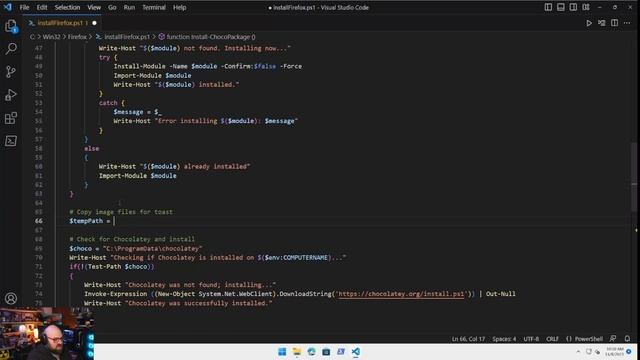This screenshot has width=640, height=360.
Task: Open the Explorer view in activity bar
Action: pyautogui.click(x=11, y=26)
